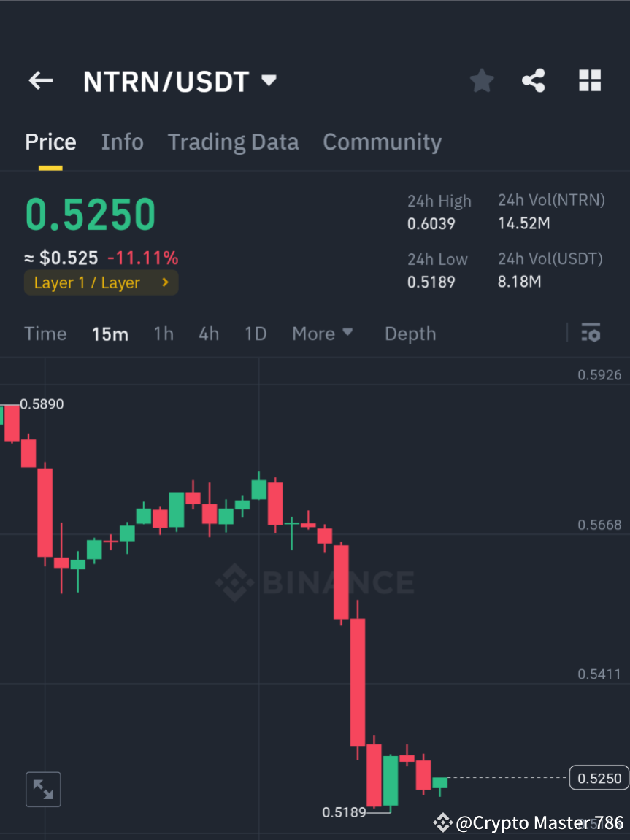
Task: Expand chart to fullscreen mode
Action: 43,789
